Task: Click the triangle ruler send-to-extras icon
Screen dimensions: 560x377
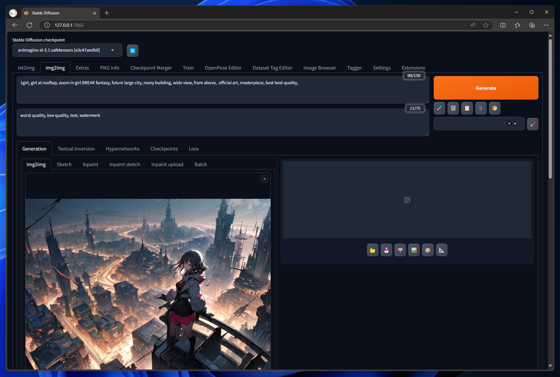Action: [x=442, y=250]
